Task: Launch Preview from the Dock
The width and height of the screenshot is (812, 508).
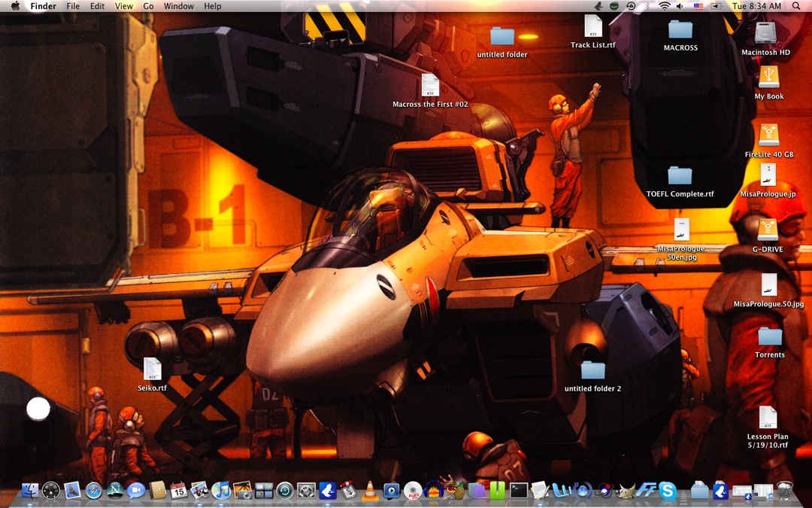Action: pos(200,490)
